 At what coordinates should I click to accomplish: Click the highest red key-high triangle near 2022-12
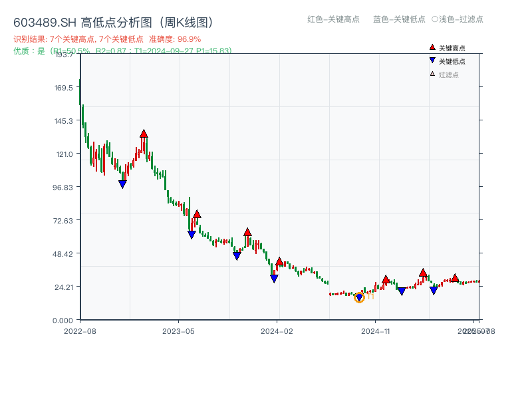click(x=144, y=132)
